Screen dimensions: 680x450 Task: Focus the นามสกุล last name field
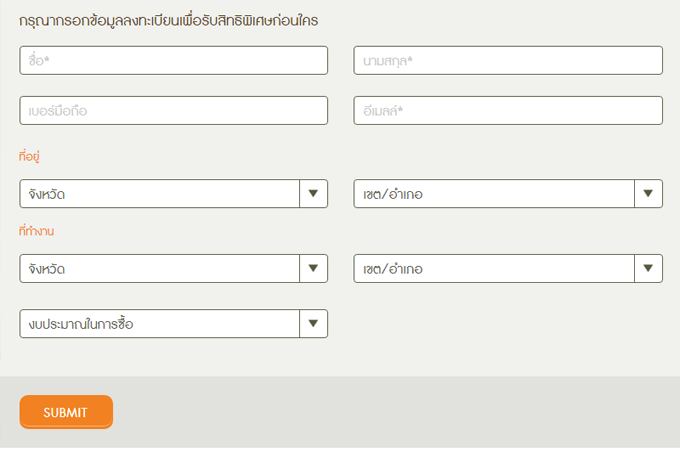[508, 60]
